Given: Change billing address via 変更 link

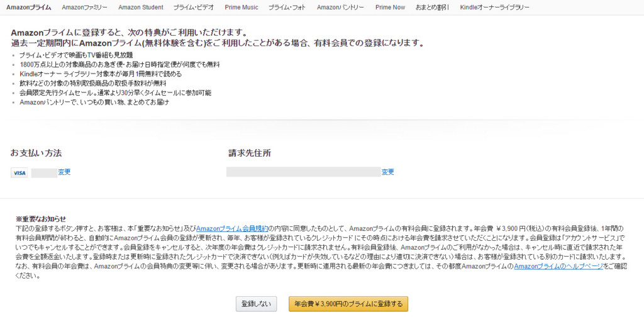Looking at the screenshot, I should click(x=387, y=172).
